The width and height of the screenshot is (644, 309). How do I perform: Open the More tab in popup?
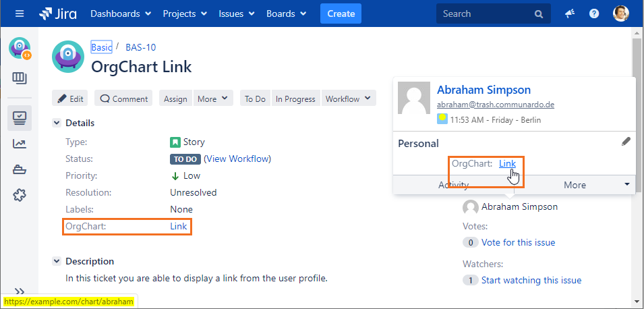click(575, 185)
